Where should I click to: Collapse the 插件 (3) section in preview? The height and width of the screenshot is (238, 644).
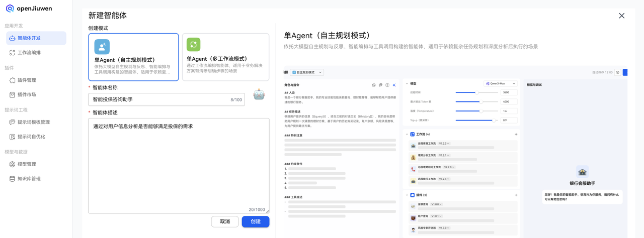pos(407,195)
